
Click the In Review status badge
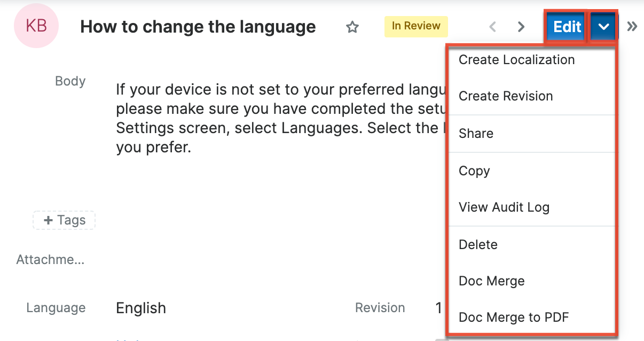[x=416, y=26]
